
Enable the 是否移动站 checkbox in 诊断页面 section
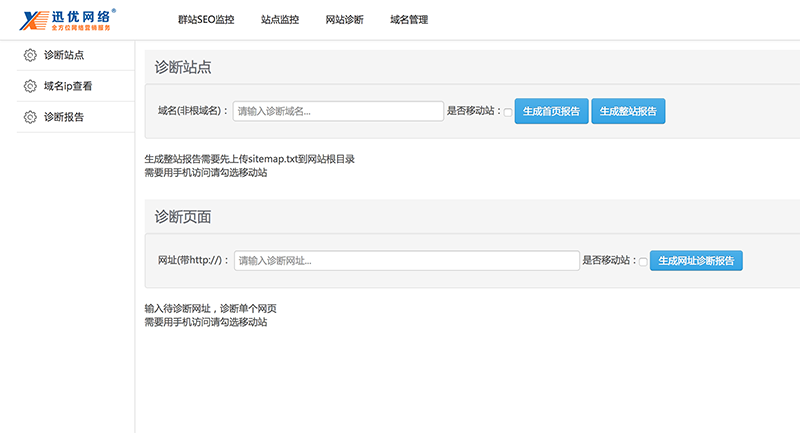pos(643,261)
